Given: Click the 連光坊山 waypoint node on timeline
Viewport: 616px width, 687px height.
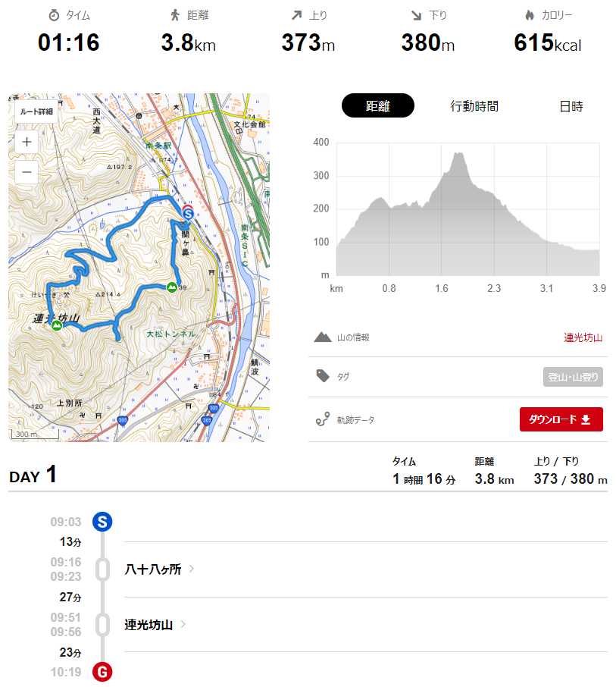Looking at the screenshot, I should (102, 626).
